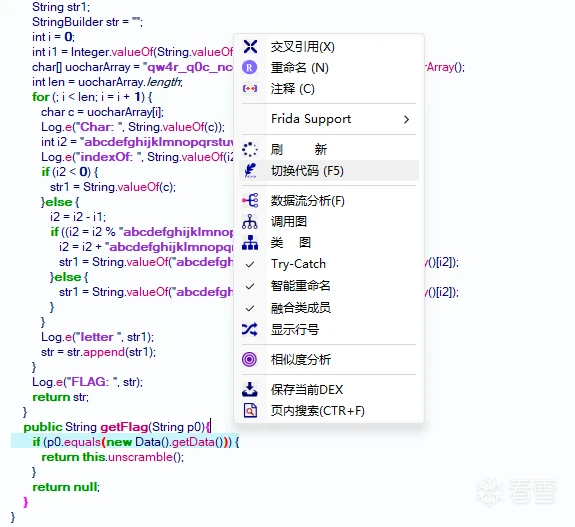Click the line 'return null;'
The image size is (575, 527).
point(66,487)
